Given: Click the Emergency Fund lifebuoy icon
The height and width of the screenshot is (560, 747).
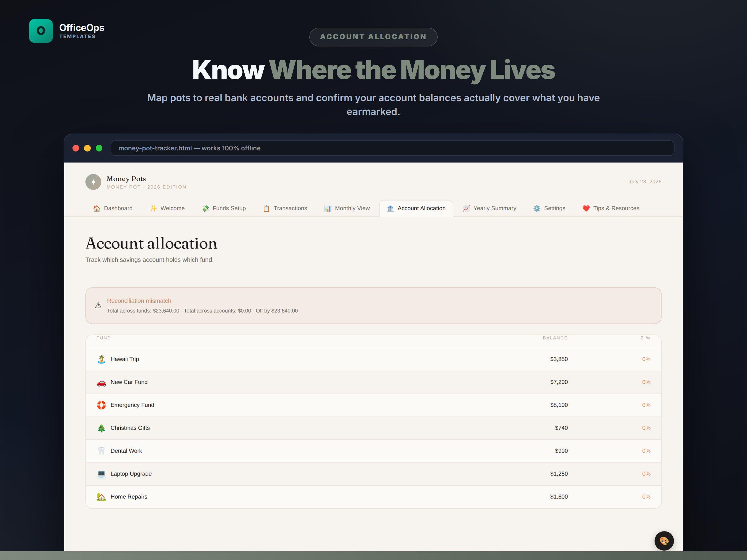Looking at the screenshot, I should pyautogui.click(x=101, y=405).
